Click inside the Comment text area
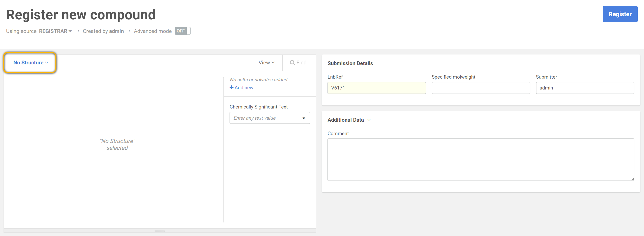The height and width of the screenshot is (236, 644). [x=480, y=159]
